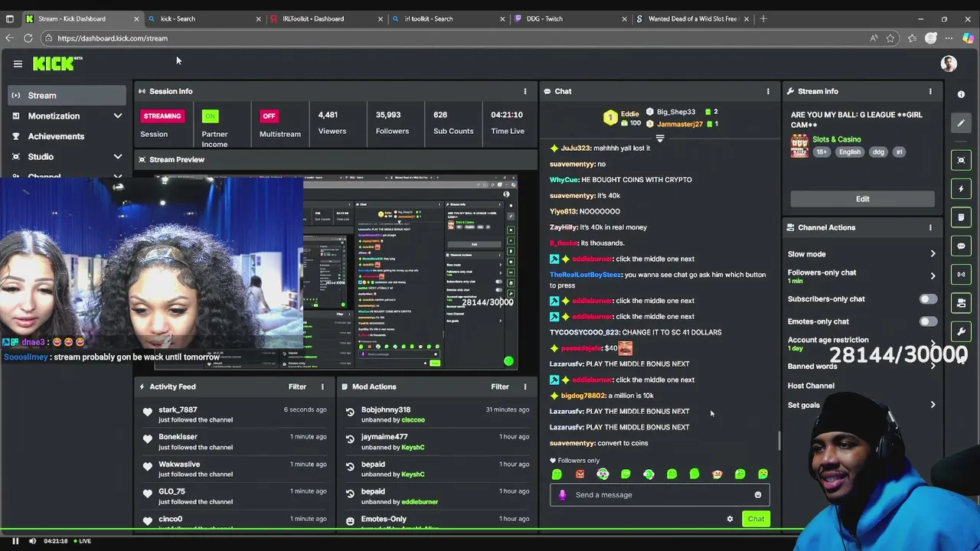The height and width of the screenshot is (551, 980).
Task: Click Host Channel option
Action: [x=811, y=386]
